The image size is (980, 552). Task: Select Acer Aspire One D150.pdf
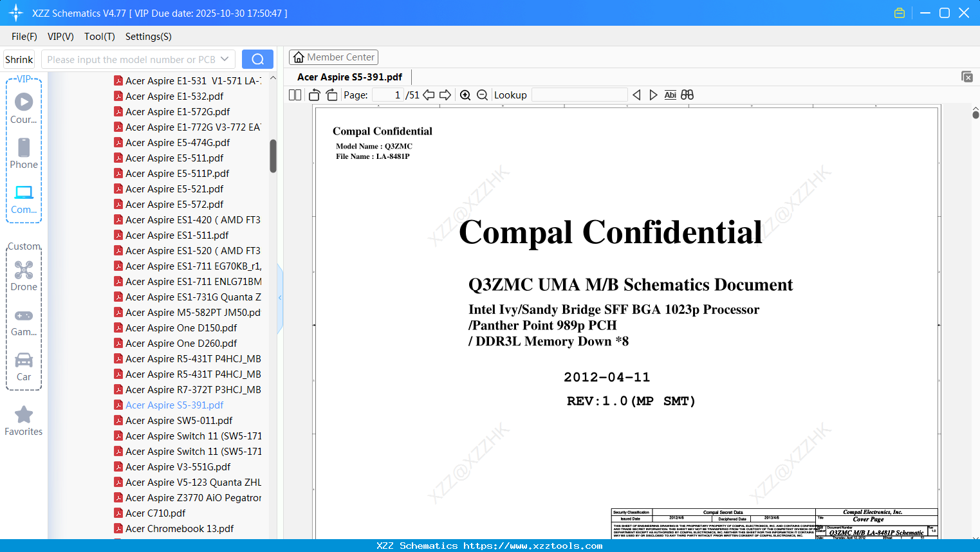tap(181, 327)
